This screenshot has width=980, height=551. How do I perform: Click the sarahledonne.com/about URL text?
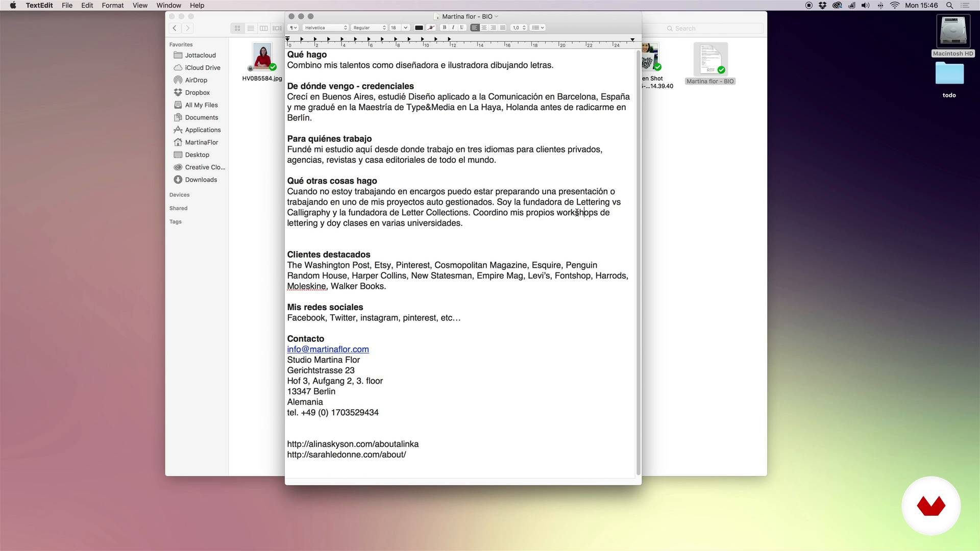[x=347, y=455]
